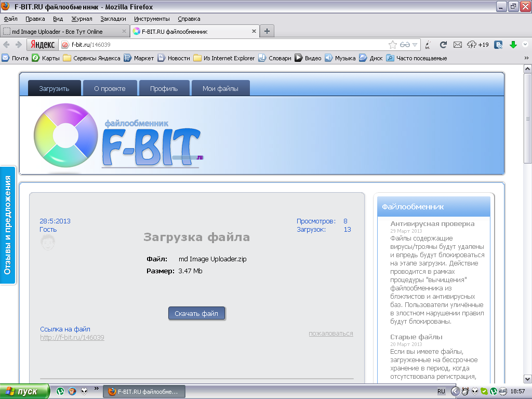Open the Музыка bookmark

(340, 58)
